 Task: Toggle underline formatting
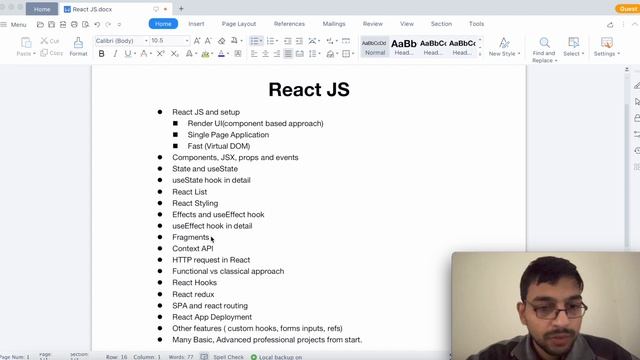tap(128, 53)
